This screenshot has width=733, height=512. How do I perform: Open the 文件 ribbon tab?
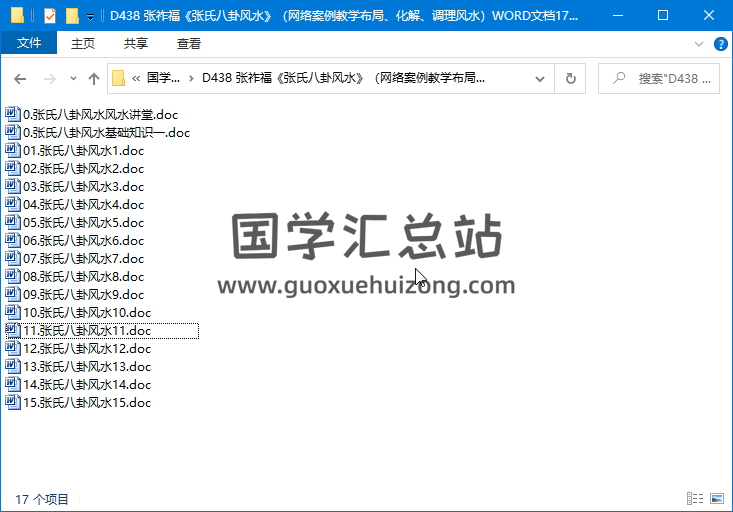pyautogui.click(x=29, y=43)
